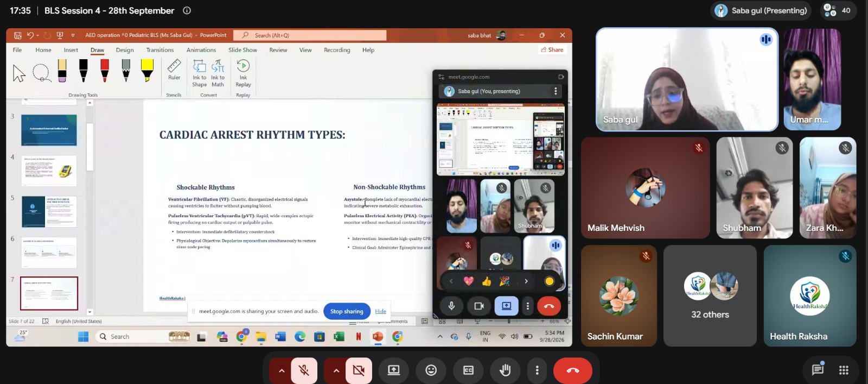The height and width of the screenshot is (384, 868).
Task: Open the meeting chat panel icon
Action: (x=818, y=370)
